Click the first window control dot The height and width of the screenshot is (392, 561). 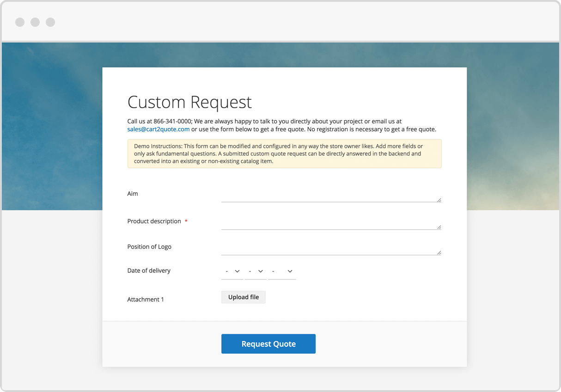pos(20,22)
